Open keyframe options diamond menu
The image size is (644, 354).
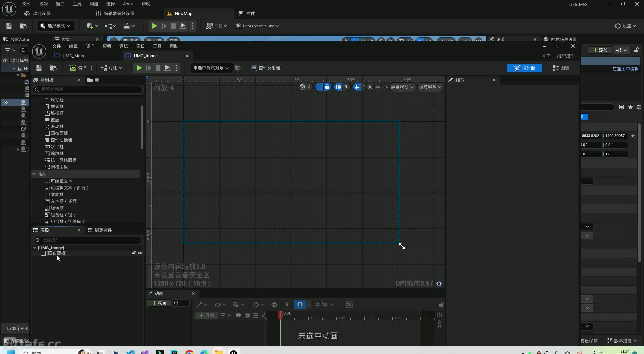coord(258,305)
